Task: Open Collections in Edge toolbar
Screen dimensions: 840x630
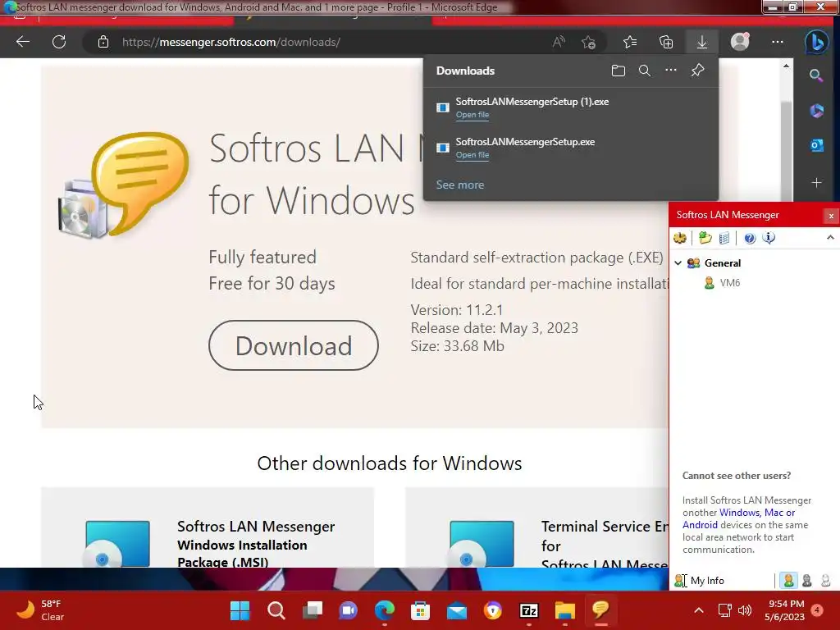Action: (x=666, y=42)
